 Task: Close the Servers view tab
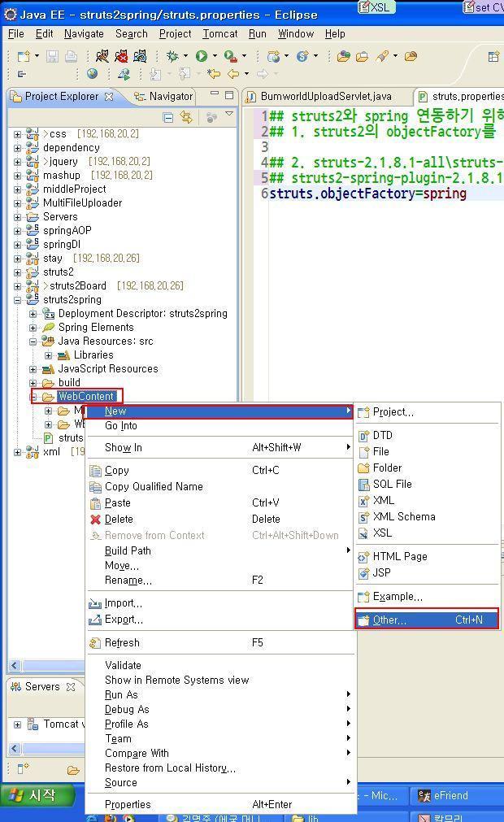click(71, 686)
